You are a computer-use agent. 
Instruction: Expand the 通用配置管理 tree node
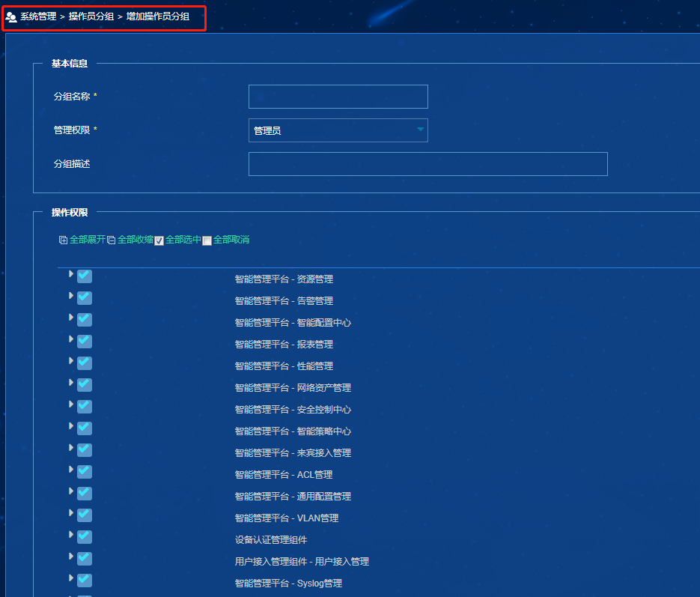[71, 491]
